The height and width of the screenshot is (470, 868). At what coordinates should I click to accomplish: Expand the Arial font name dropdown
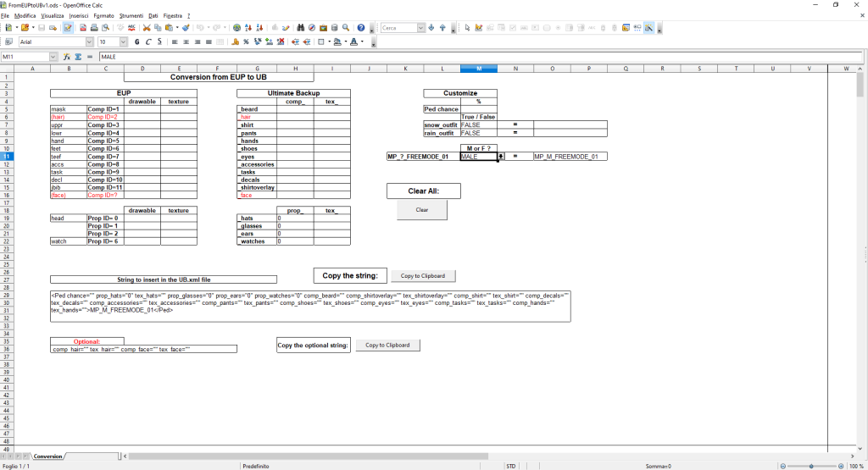click(89, 41)
